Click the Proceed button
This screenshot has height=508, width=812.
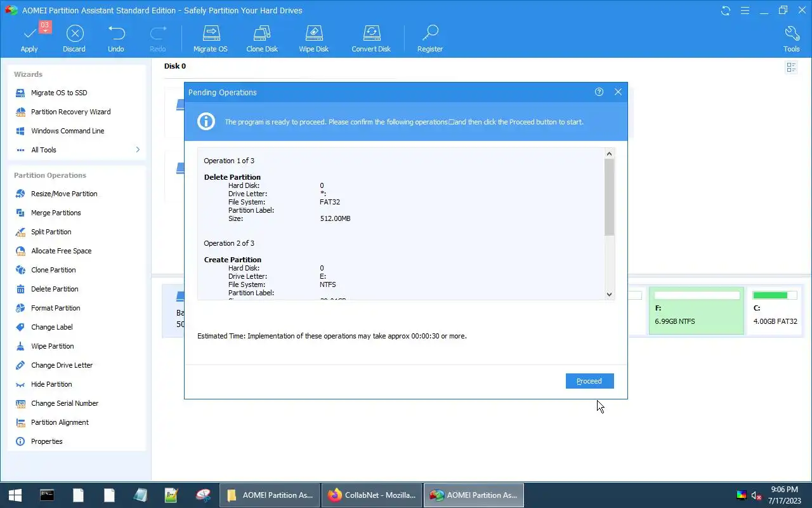tap(589, 381)
